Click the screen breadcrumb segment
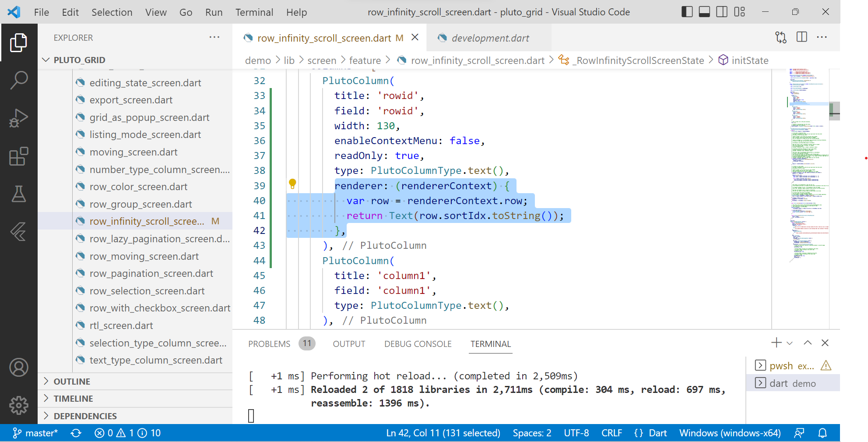The width and height of the screenshot is (868, 442). [322, 60]
